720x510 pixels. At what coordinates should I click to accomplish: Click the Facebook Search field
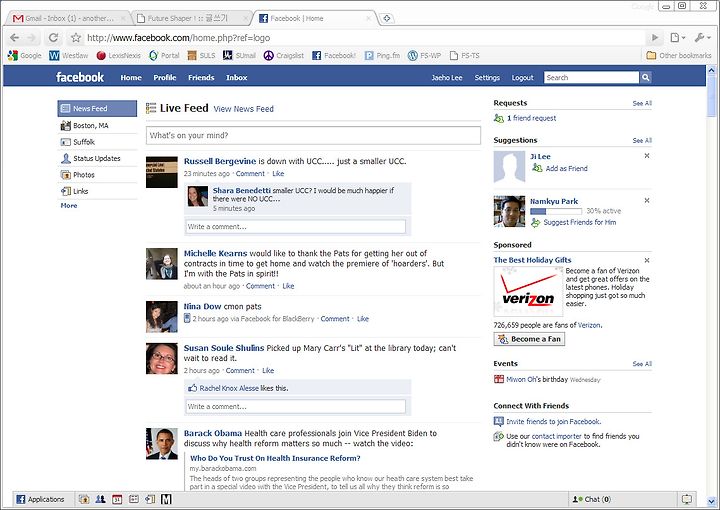(591, 78)
